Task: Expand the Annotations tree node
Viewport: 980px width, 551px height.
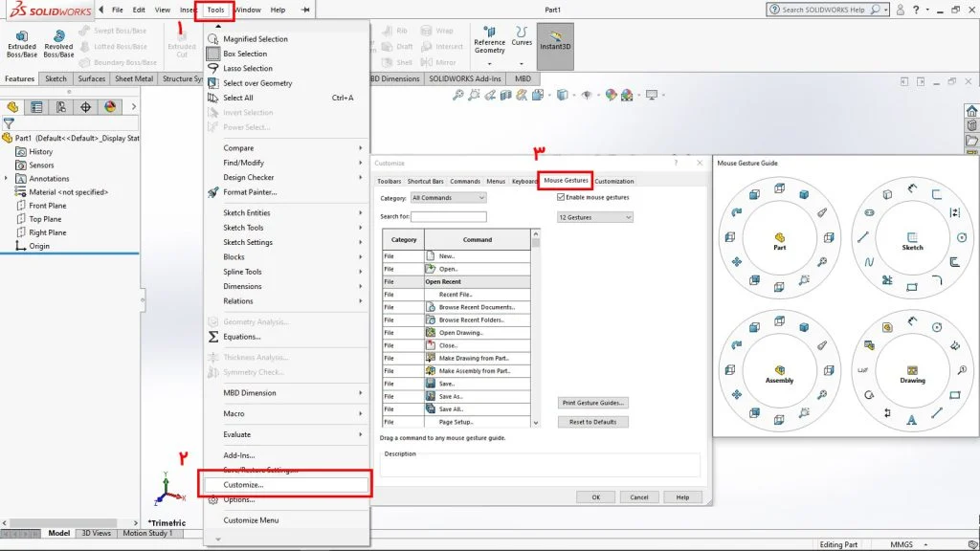Action: [7, 179]
